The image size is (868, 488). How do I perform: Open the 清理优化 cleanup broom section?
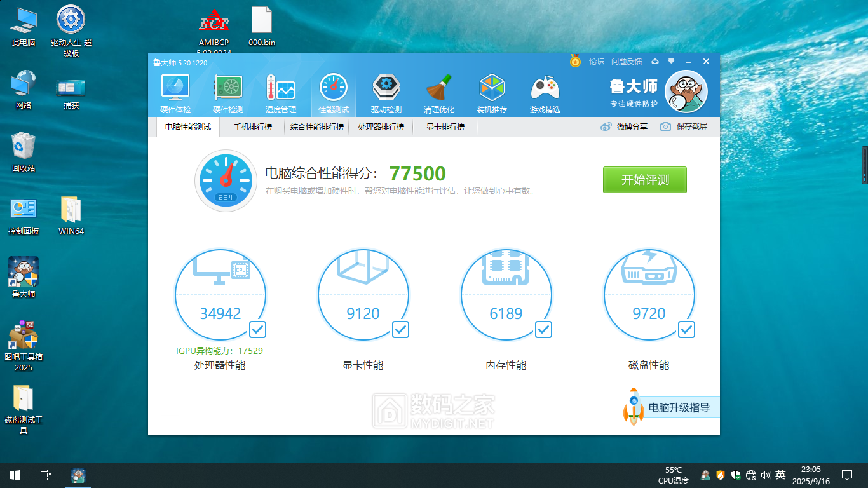pos(439,94)
